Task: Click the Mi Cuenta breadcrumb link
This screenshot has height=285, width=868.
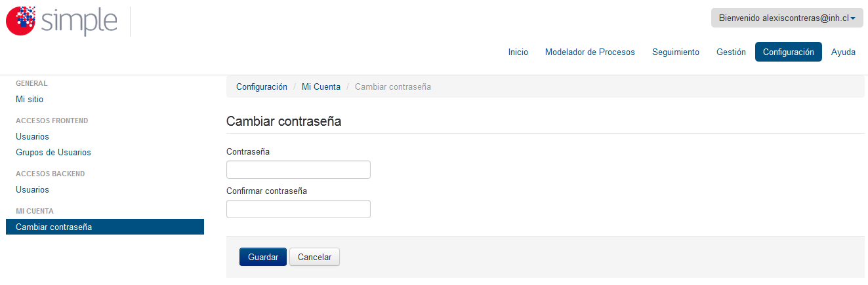Action: [321, 87]
